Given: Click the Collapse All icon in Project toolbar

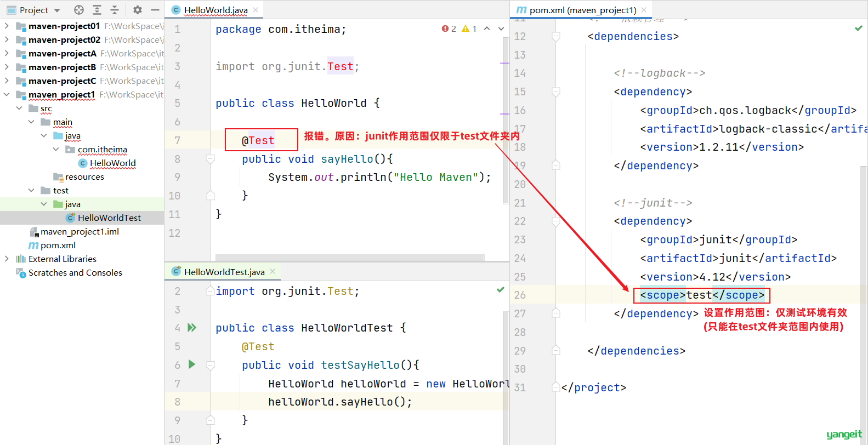Looking at the screenshot, I should click(115, 10).
